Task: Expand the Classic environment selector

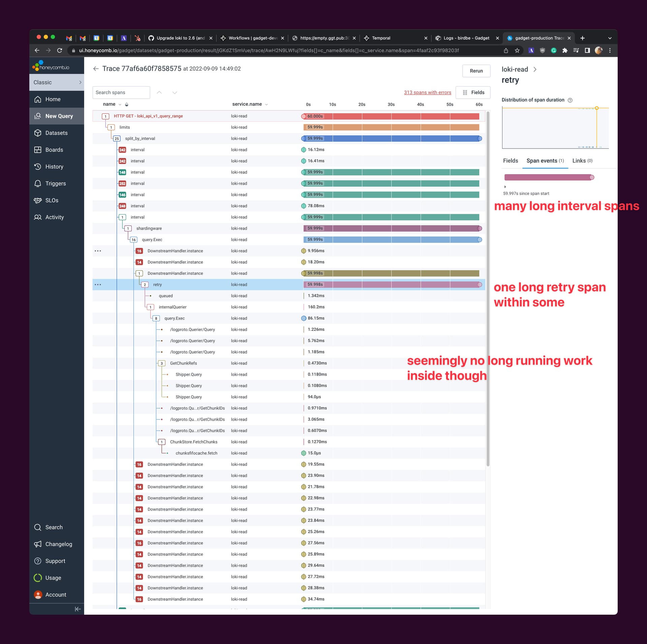Action: coord(57,83)
